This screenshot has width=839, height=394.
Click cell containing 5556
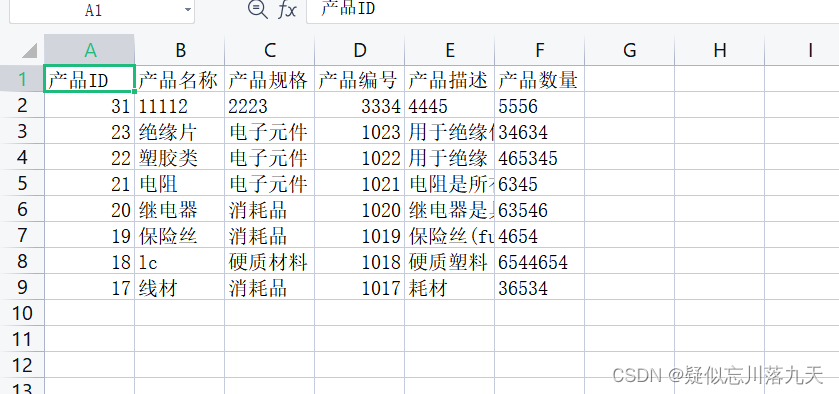[539, 105]
